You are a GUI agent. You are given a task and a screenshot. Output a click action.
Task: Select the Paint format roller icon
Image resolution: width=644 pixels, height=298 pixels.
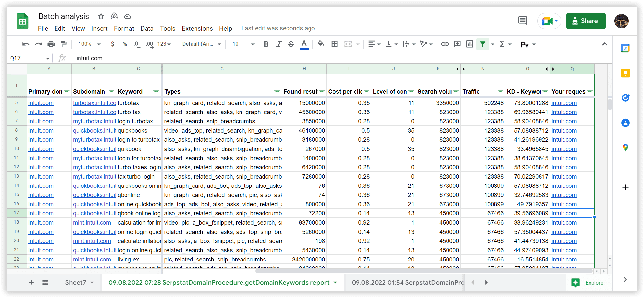coord(64,44)
